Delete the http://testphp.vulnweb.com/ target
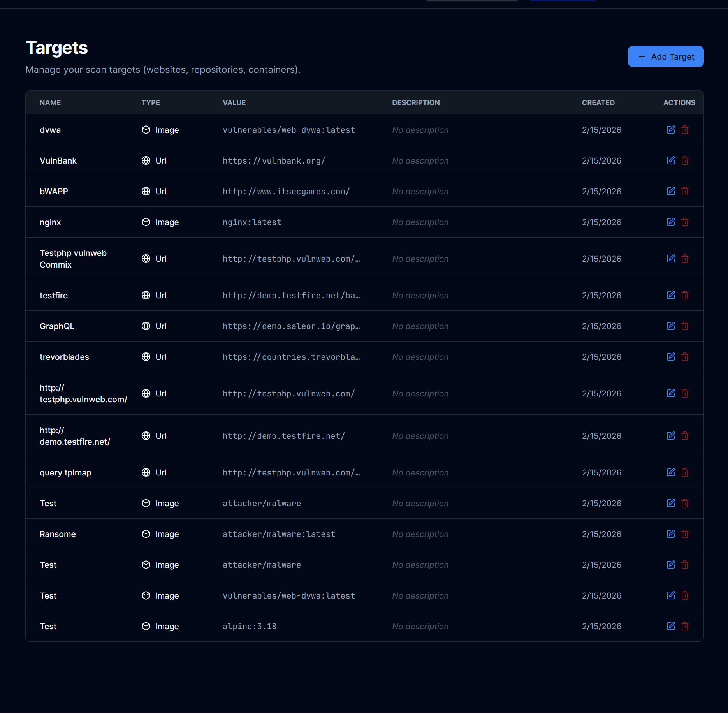The image size is (728, 713). (x=685, y=393)
